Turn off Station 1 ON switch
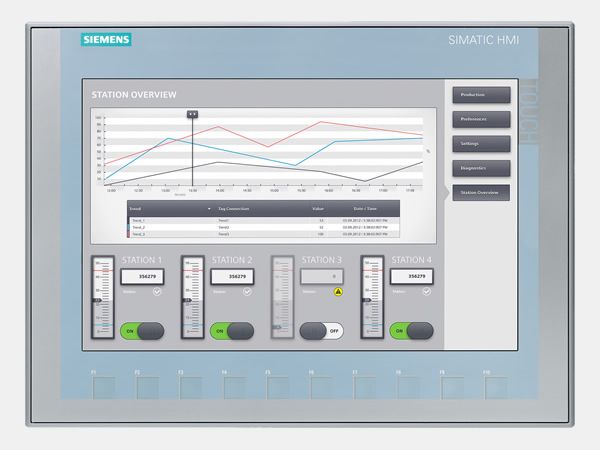 pos(142,330)
